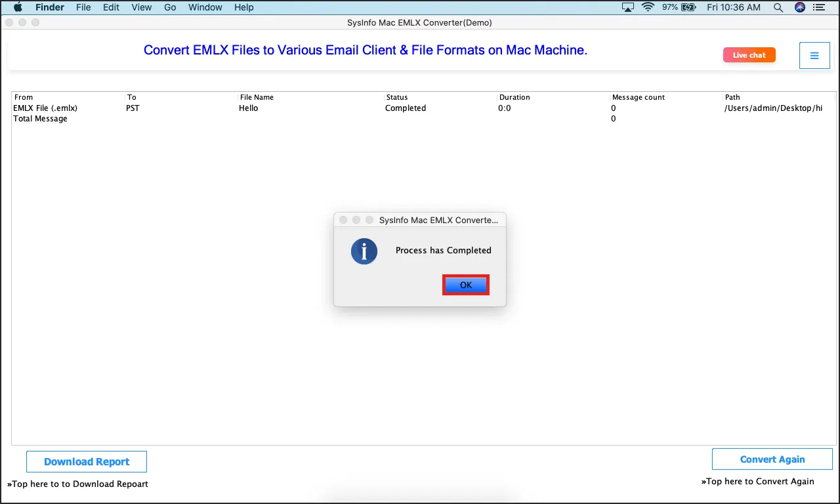
Task: Select the EMLX File (.emlx) cell
Action: click(x=45, y=108)
